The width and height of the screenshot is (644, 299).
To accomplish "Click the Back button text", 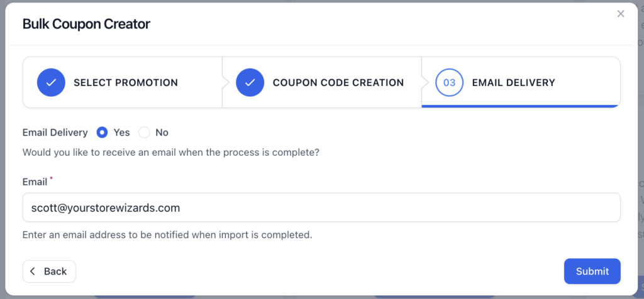I will pyautogui.click(x=55, y=271).
